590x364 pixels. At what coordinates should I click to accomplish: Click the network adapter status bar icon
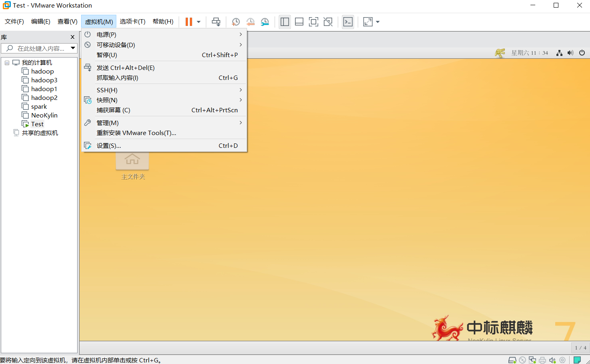click(x=532, y=360)
